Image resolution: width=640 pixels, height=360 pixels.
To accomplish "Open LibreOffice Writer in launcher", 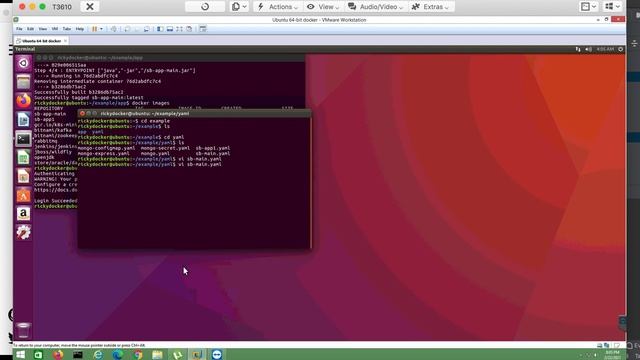I will pos(24,120).
